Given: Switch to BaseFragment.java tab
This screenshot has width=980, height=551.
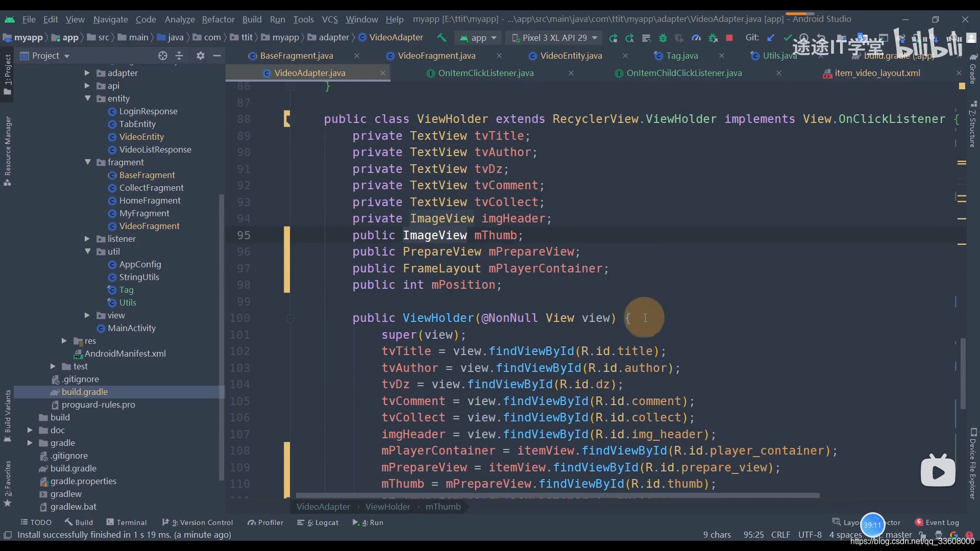Looking at the screenshot, I should pos(296,56).
